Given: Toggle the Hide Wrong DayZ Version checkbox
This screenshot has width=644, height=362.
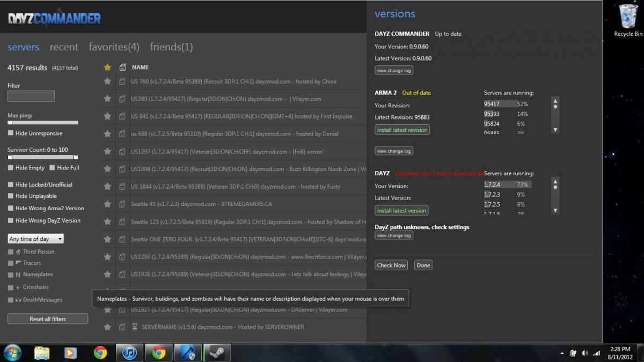Looking at the screenshot, I should [x=11, y=220].
